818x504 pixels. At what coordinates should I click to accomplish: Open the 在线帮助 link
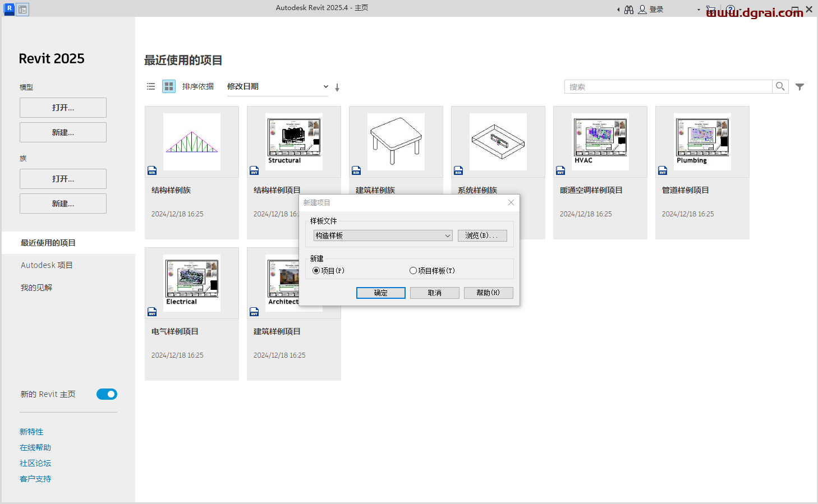[x=35, y=447]
